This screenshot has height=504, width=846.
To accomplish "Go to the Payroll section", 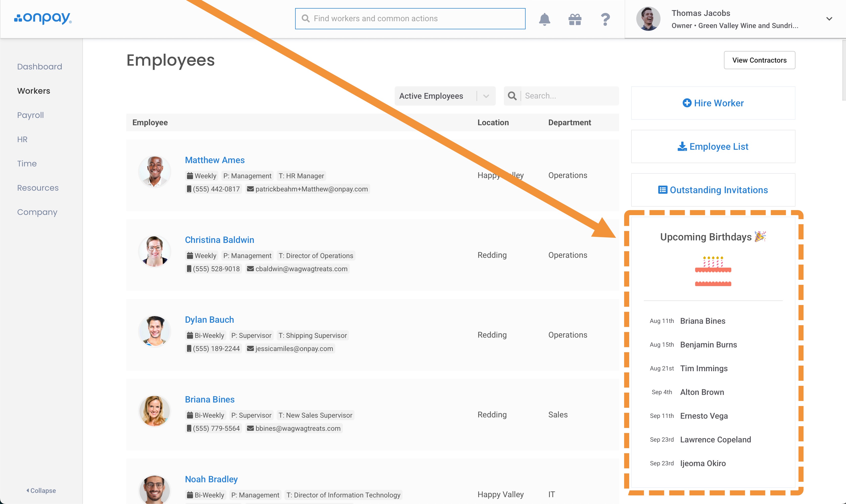I will tap(31, 115).
